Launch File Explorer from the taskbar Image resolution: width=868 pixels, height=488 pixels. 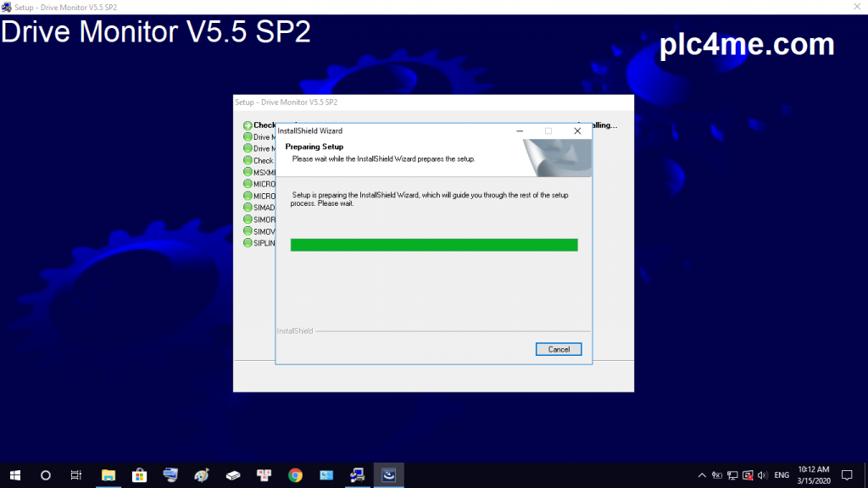coord(108,475)
